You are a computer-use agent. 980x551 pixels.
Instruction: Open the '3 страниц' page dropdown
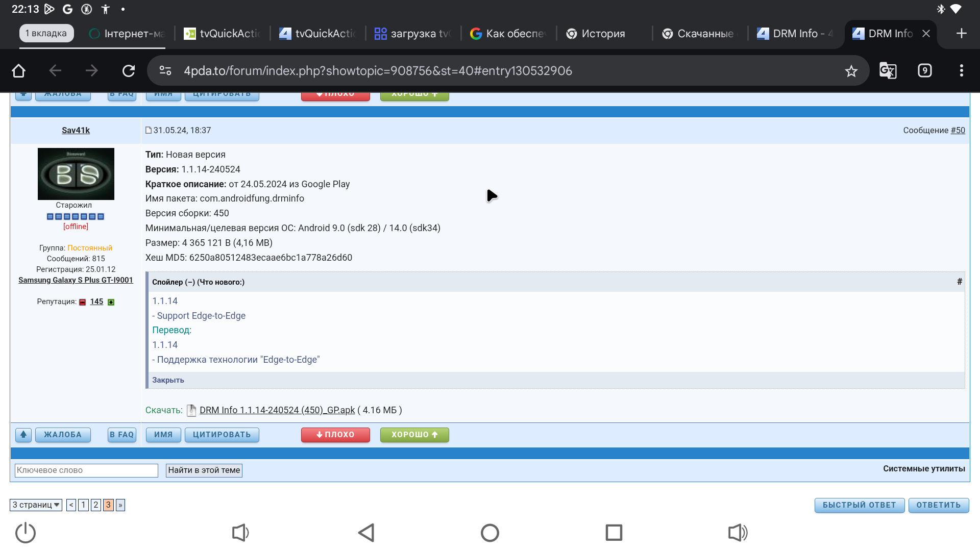click(x=36, y=505)
